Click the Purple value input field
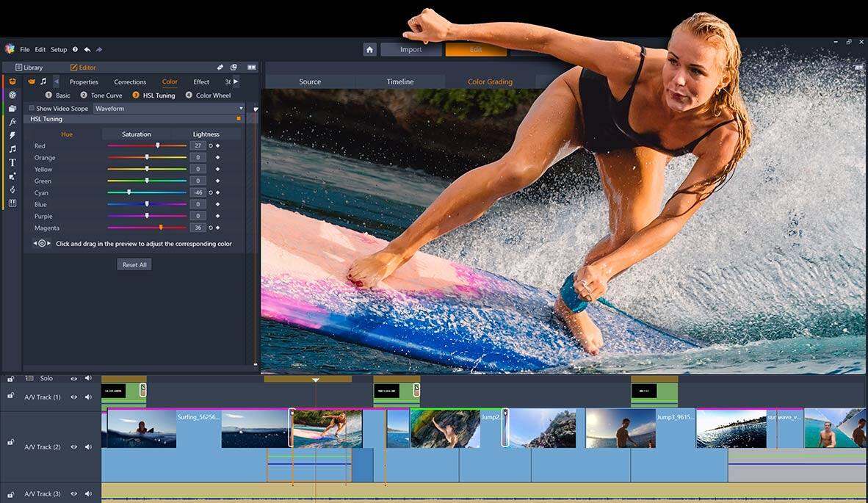 point(198,216)
